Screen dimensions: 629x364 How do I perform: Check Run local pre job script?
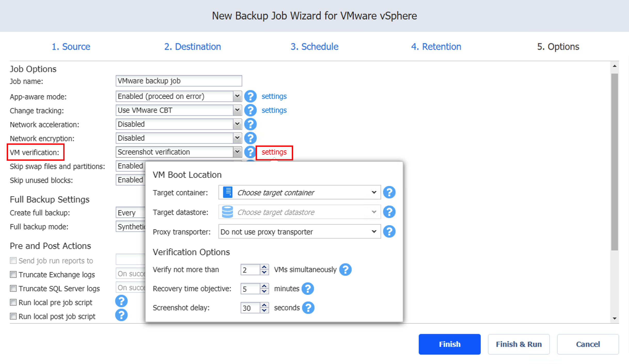pyautogui.click(x=13, y=302)
